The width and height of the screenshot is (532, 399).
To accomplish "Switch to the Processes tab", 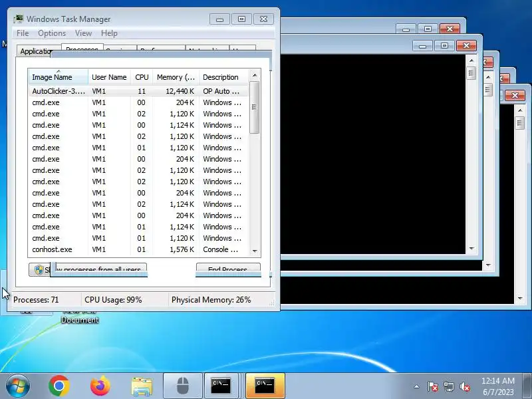I will click(82, 48).
